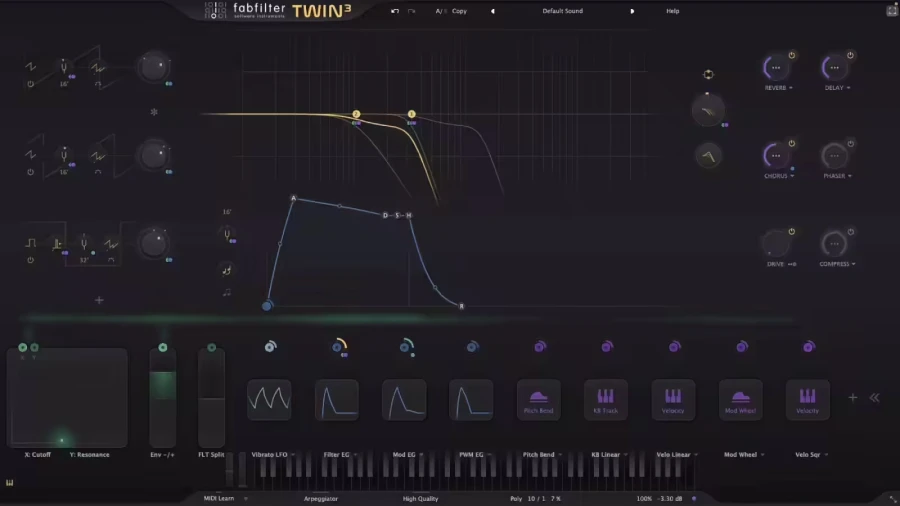Toggle Reverb effect power
This screenshot has height=506, width=900.
tap(792, 56)
